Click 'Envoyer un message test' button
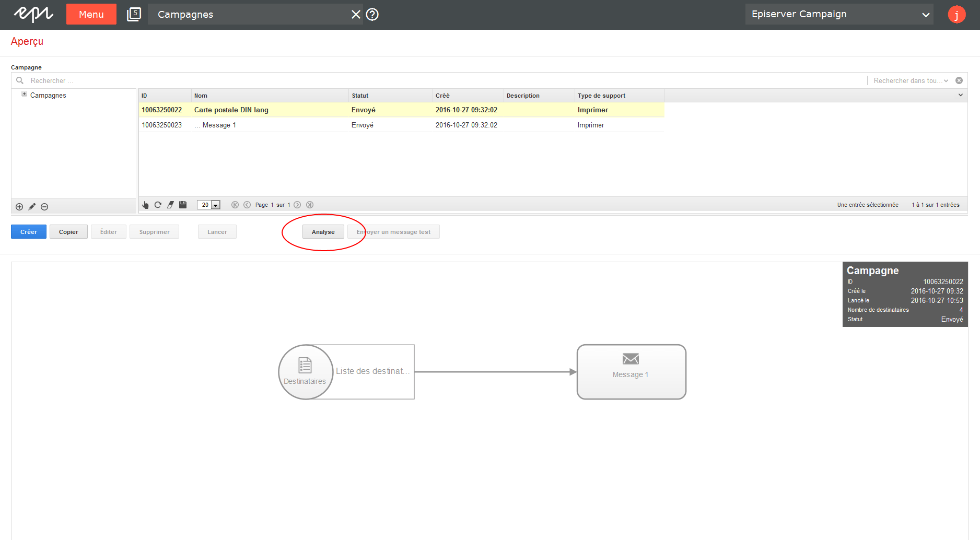The image size is (980, 540). tap(393, 232)
